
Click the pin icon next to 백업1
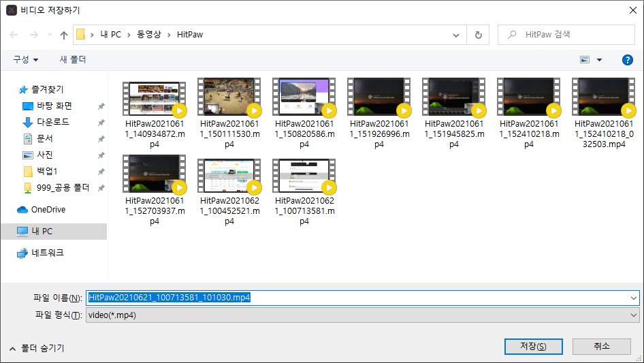pyautogui.click(x=101, y=172)
